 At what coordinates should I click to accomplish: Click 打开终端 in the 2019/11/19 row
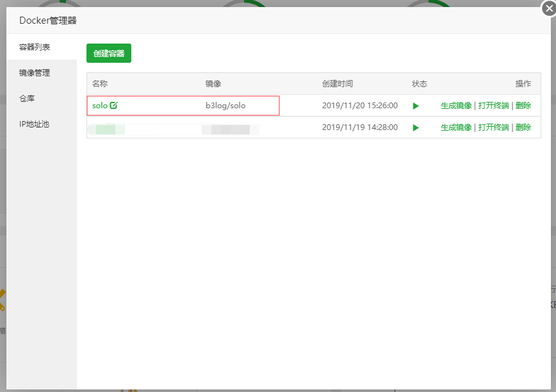pyautogui.click(x=494, y=127)
